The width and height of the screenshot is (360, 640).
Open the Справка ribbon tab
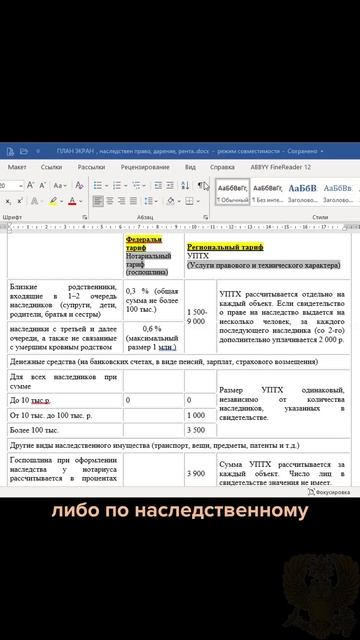point(222,167)
